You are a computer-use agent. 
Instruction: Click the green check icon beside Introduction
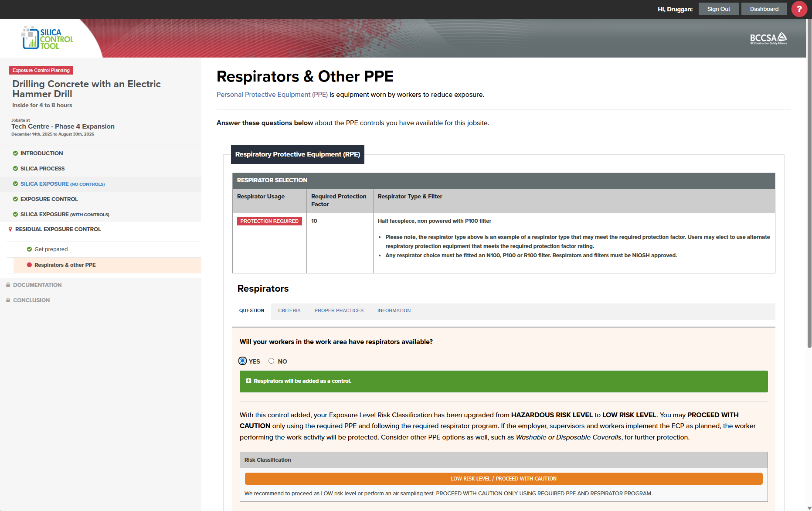point(15,153)
